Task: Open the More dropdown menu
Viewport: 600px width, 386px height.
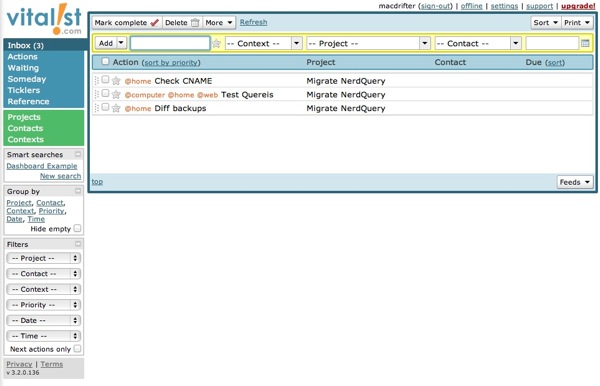Action: click(219, 23)
